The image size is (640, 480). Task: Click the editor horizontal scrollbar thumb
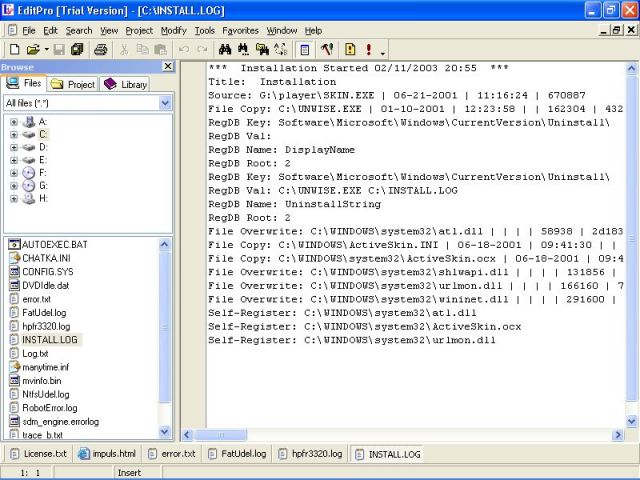pyautogui.click(x=220, y=435)
